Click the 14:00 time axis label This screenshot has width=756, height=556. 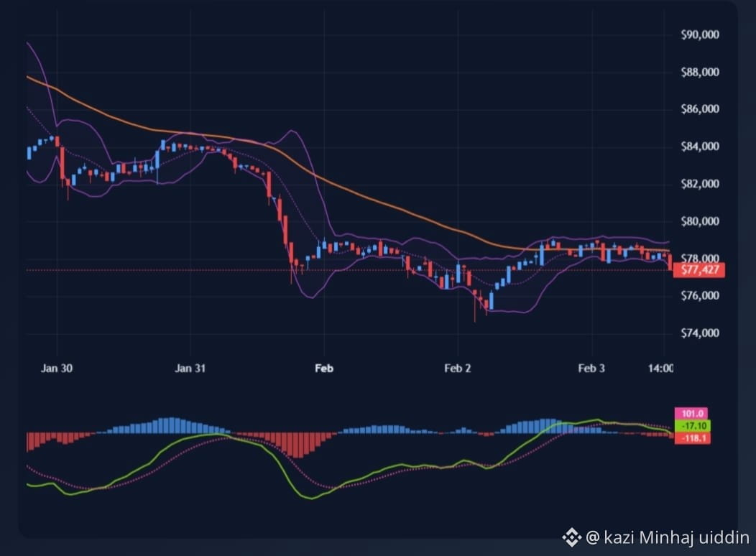pyautogui.click(x=660, y=369)
